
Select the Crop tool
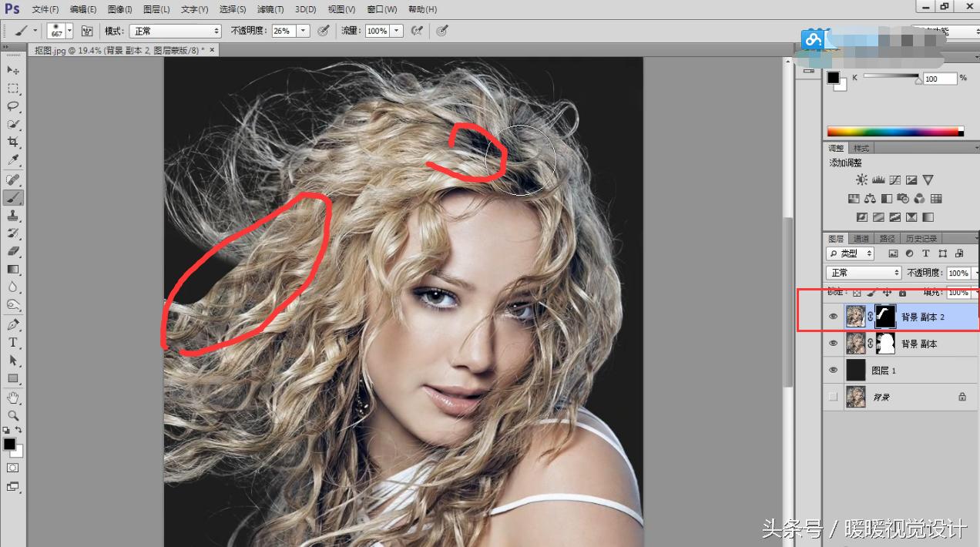click(13, 142)
